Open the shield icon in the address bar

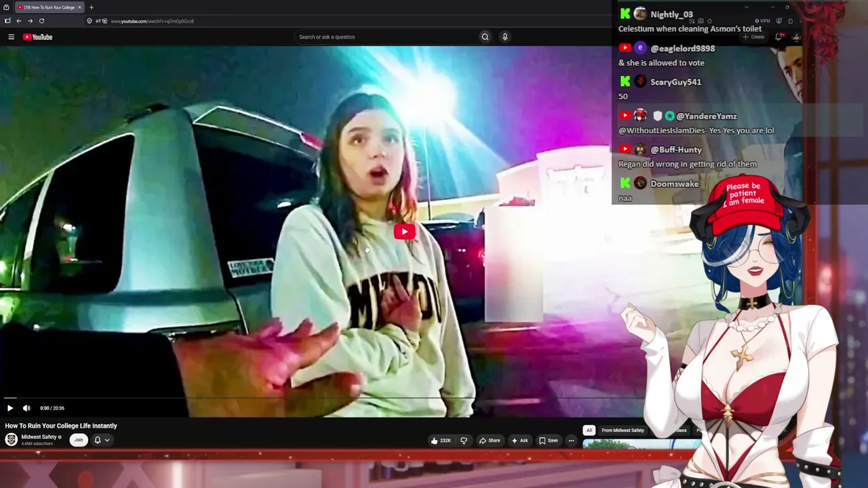point(90,21)
